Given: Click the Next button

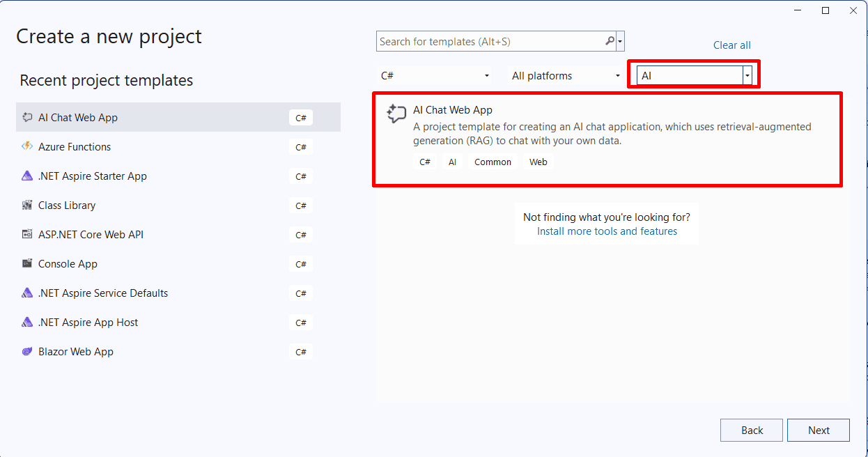Looking at the screenshot, I should coord(819,430).
